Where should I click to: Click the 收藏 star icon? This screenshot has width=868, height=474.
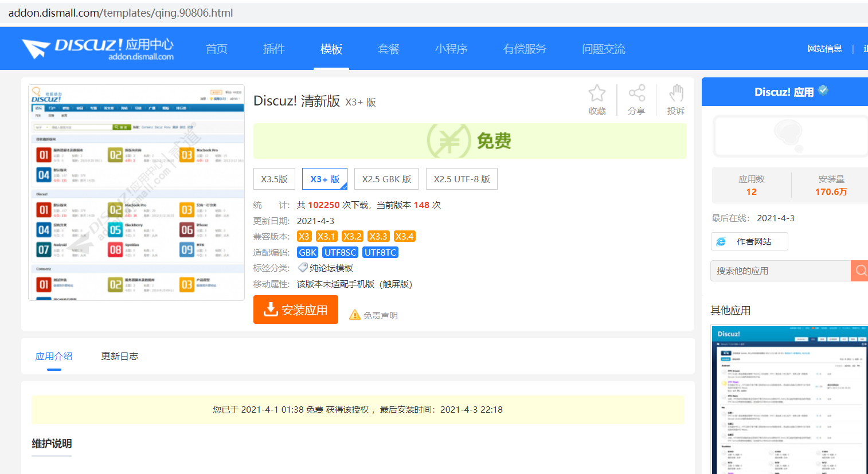[597, 93]
